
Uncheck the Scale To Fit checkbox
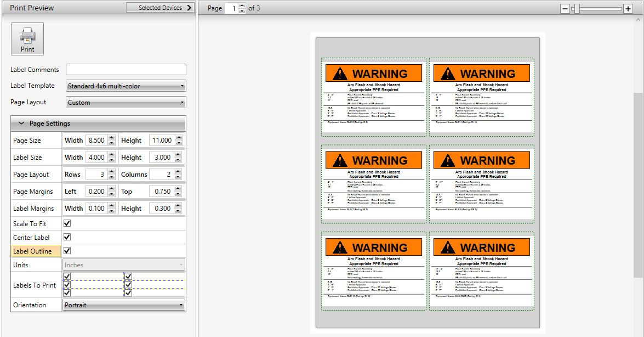point(67,223)
